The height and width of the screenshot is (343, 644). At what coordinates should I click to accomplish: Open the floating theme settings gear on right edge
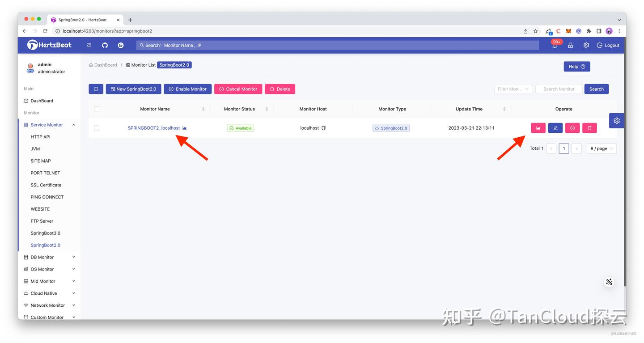pyautogui.click(x=617, y=120)
